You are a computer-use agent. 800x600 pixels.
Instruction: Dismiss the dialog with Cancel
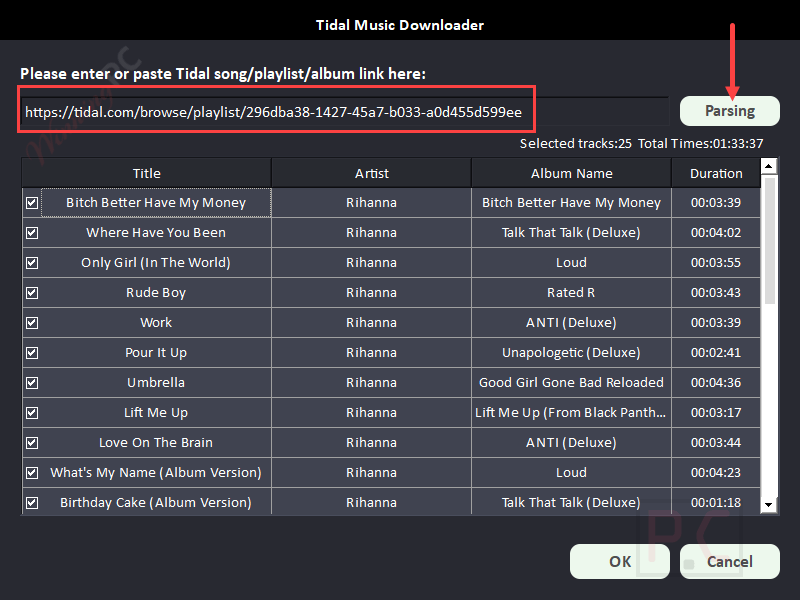point(729,561)
